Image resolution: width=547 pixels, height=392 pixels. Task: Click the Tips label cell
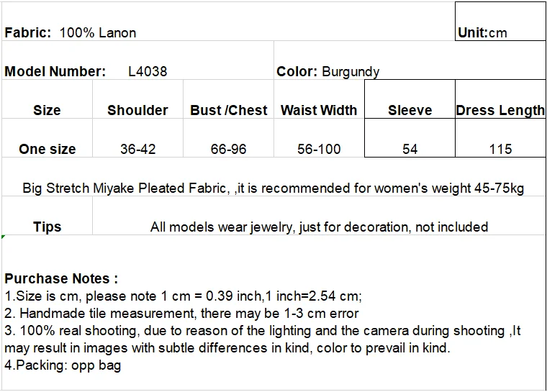click(47, 216)
